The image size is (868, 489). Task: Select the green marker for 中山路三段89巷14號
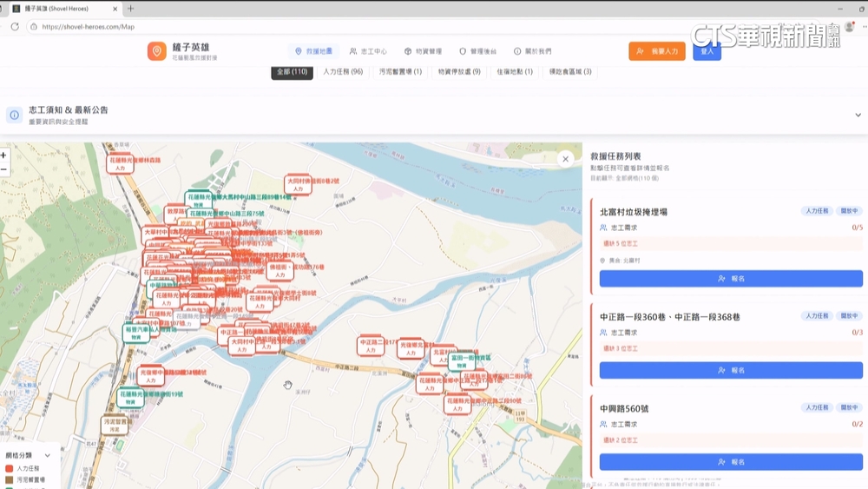pos(198,201)
